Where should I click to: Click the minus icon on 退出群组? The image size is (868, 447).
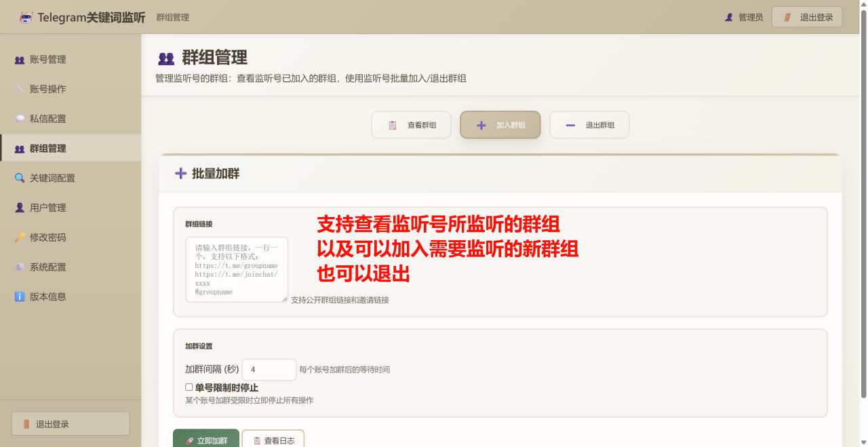point(570,125)
